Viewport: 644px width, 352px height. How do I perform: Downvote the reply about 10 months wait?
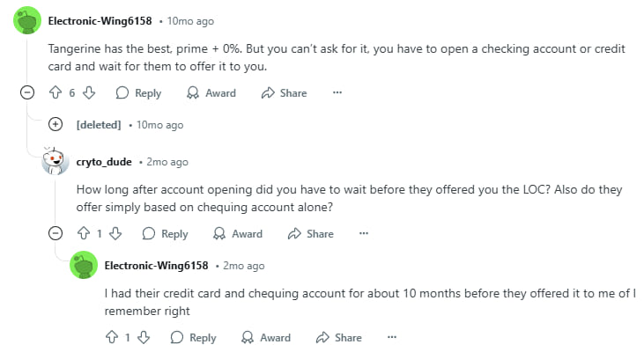pos(144,337)
